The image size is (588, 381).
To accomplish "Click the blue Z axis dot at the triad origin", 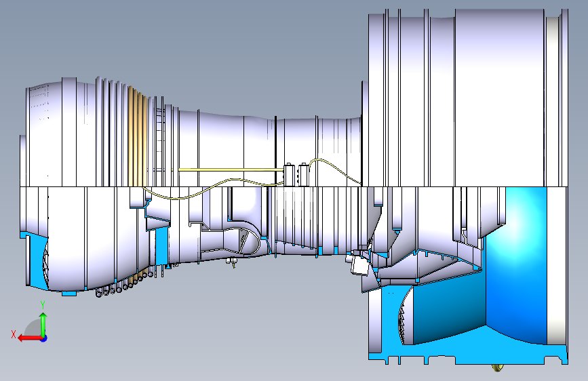I will (x=44, y=338).
